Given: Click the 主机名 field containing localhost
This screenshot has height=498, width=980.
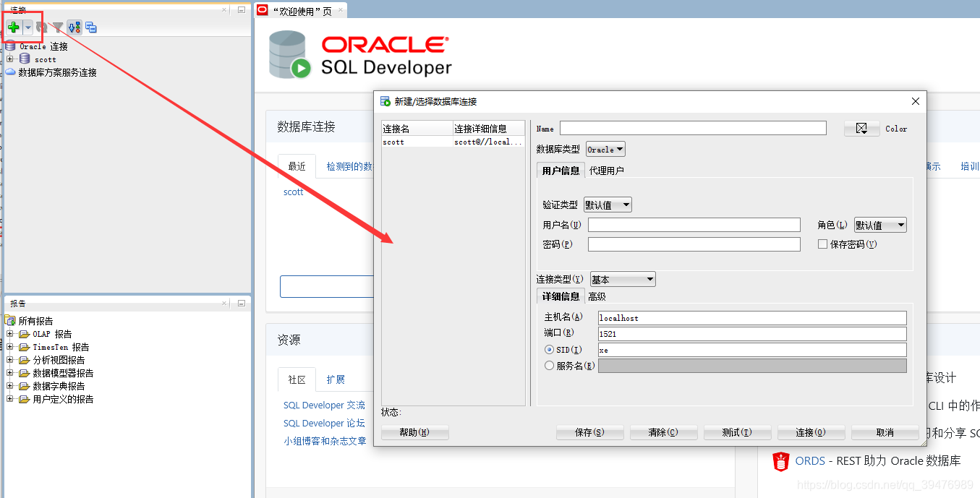Looking at the screenshot, I should [x=752, y=318].
